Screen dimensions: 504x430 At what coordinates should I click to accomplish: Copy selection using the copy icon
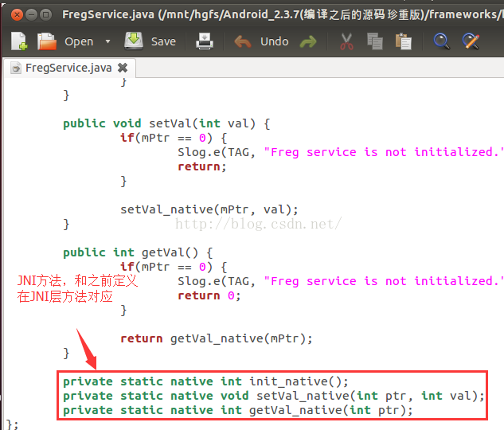tap(375, 41)
